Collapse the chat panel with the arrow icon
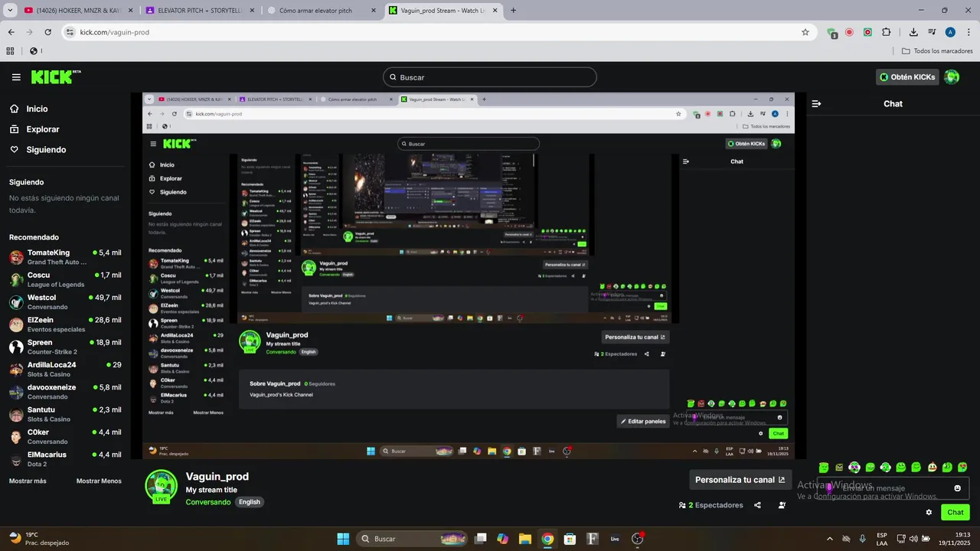This screenshot has height=551, width=980. 816,103
